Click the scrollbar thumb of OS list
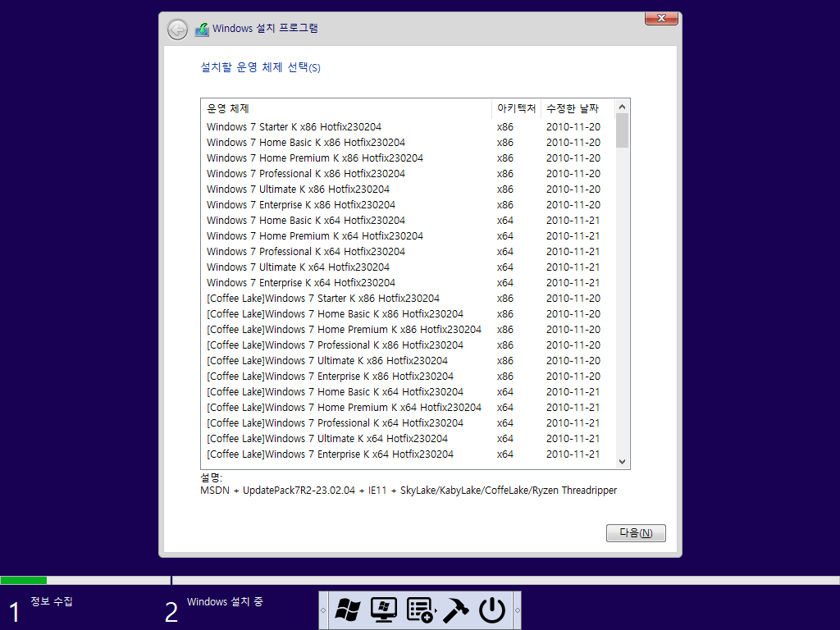840x630 pixels. pos(622,130)
